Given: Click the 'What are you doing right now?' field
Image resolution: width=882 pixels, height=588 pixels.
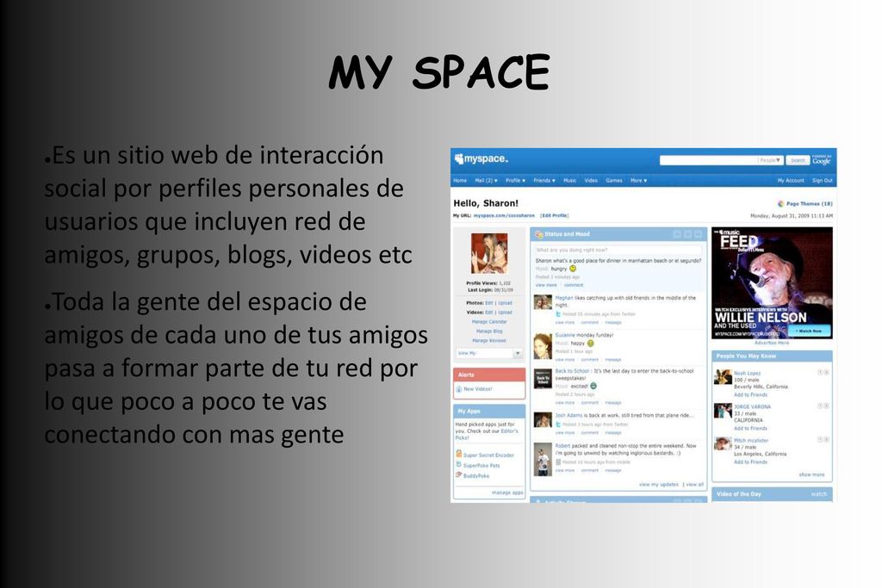Looking at the screenshot, I should click(x=618, y=251).
